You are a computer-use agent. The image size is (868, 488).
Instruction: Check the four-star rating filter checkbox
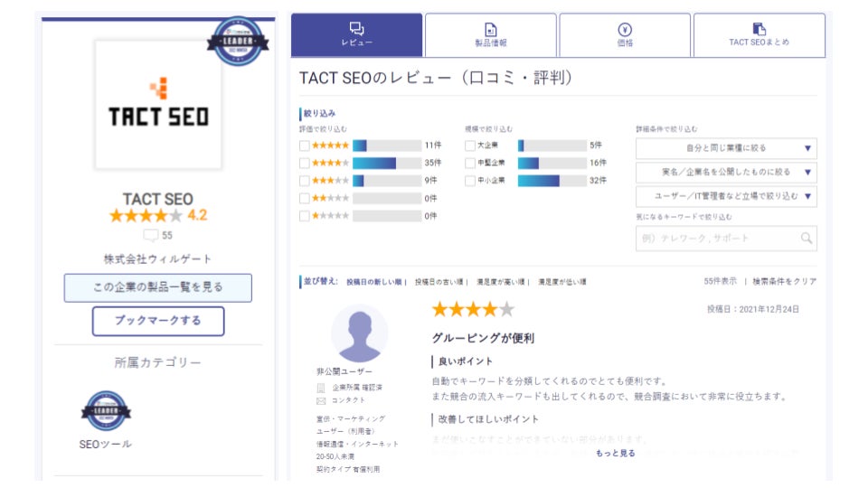pyautogui.click(x=305, y=164)
